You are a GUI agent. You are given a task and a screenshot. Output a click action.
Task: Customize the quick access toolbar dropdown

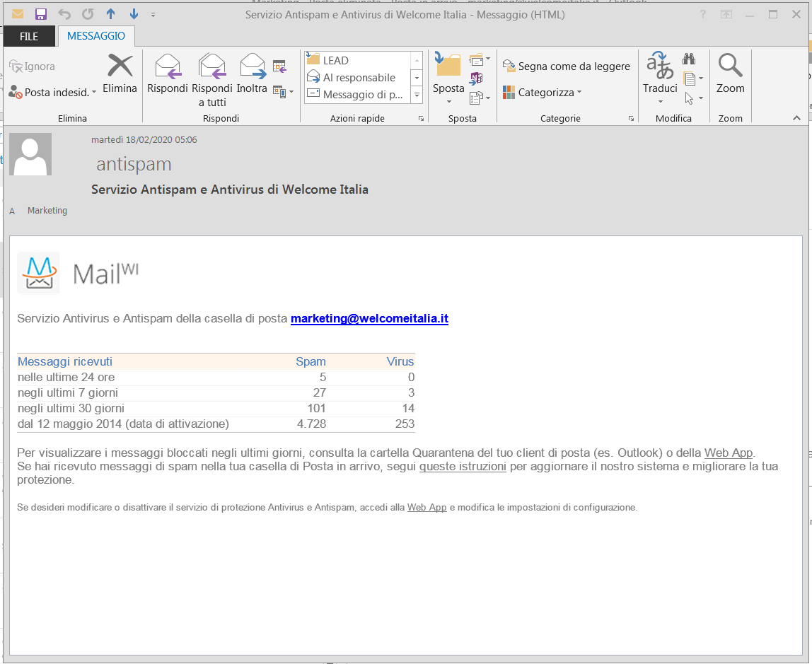pos(153,15)
